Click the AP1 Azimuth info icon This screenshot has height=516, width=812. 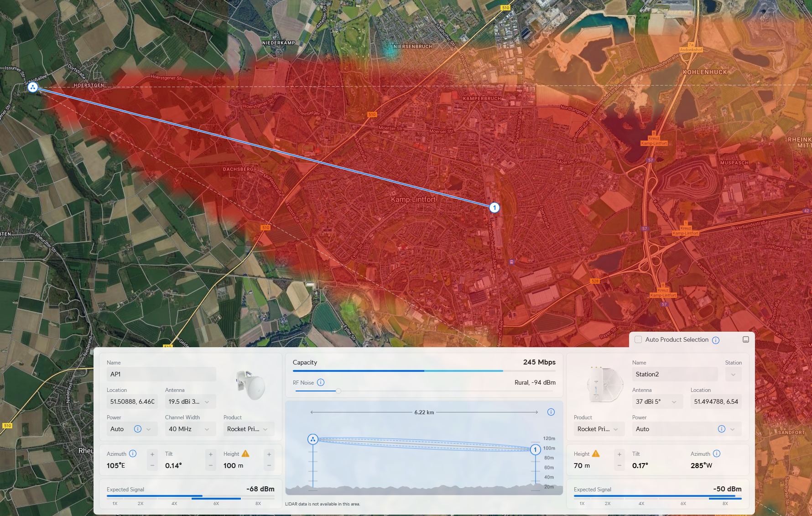[133, 453]
